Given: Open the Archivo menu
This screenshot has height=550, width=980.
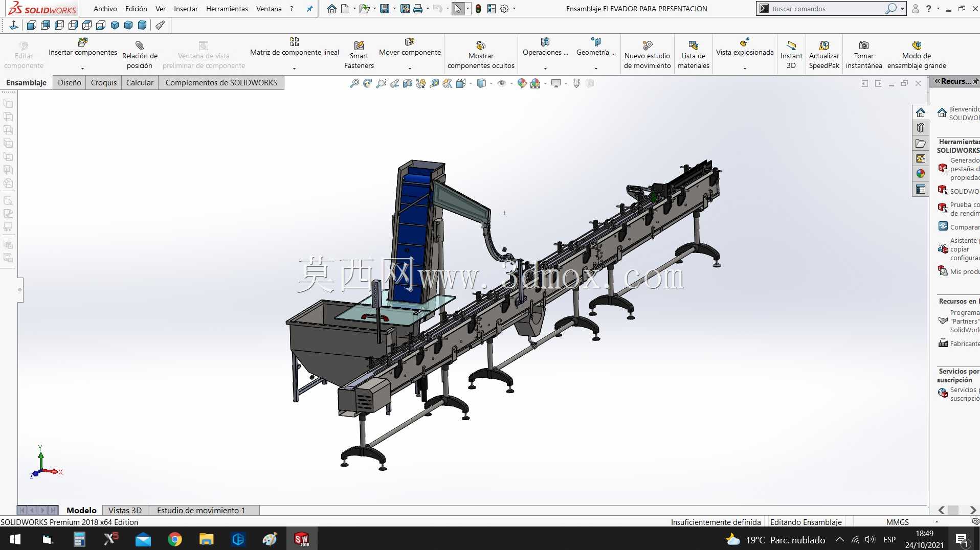Looking at the screenshot, I should pos(105,9).
